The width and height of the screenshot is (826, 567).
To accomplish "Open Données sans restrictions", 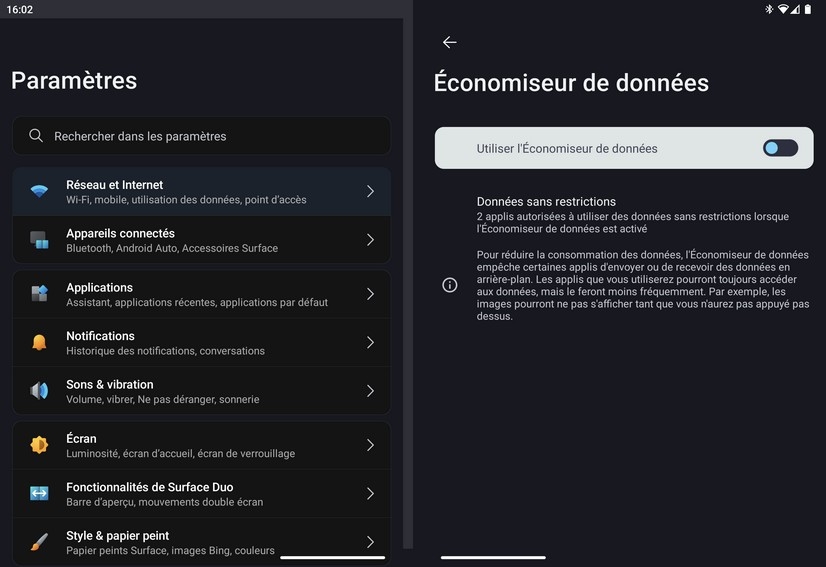I will point(632,214).
